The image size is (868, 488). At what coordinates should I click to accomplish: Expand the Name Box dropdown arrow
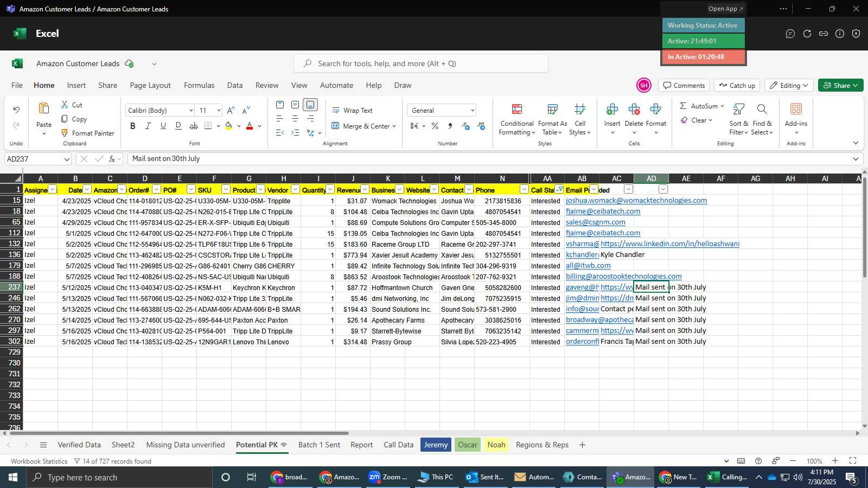pos(67,159)
